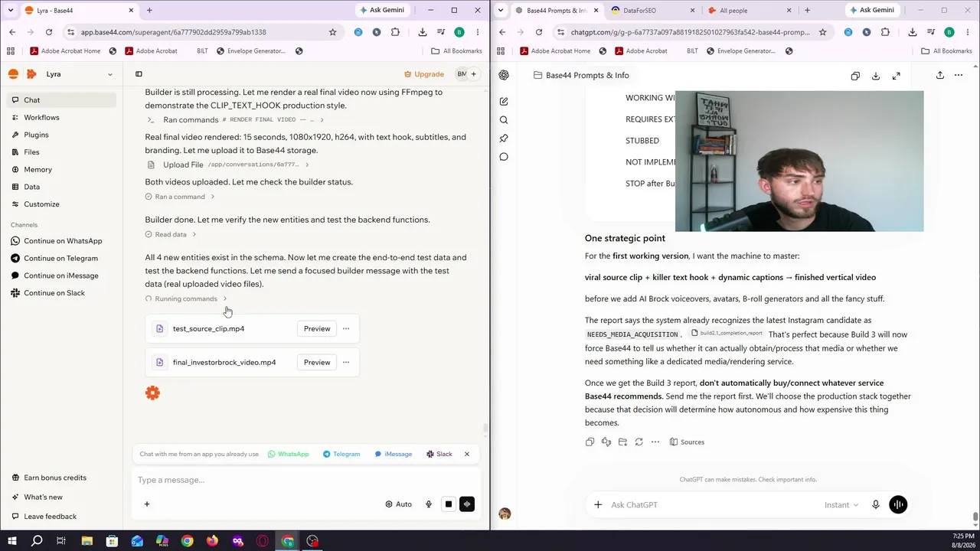Open search chats icon in ChatGPT sidebar

(x=504, y=120)
